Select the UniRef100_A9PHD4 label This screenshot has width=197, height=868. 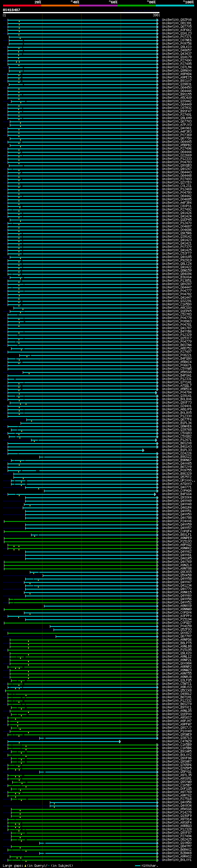176,74
